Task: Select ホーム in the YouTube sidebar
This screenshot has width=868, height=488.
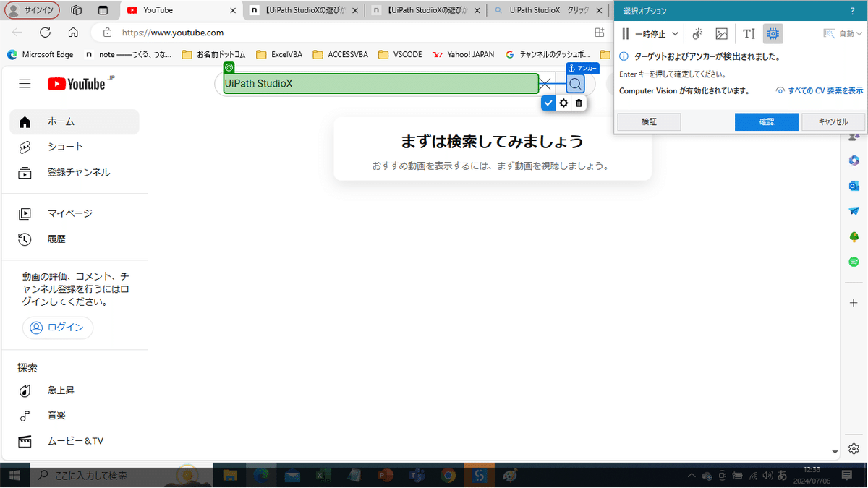Action: click(75, 121)
